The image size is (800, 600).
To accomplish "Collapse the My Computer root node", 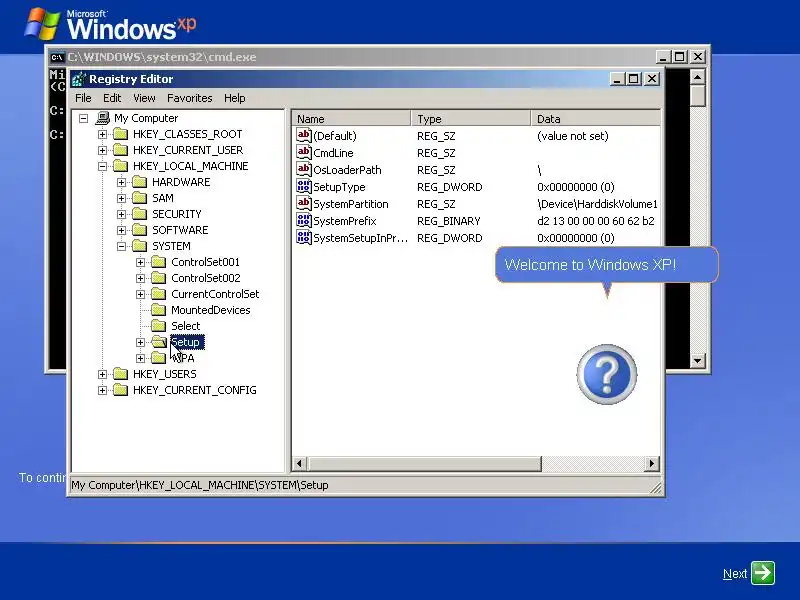I will coord(84,118).
